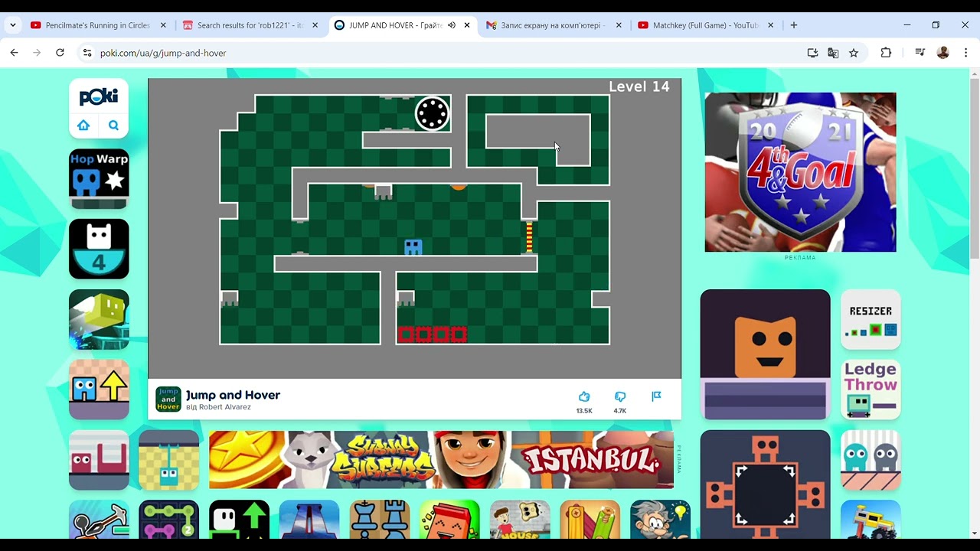
Task: Click the 4th & Goal 2021 advertisement
Action: (x=800, y=172)
